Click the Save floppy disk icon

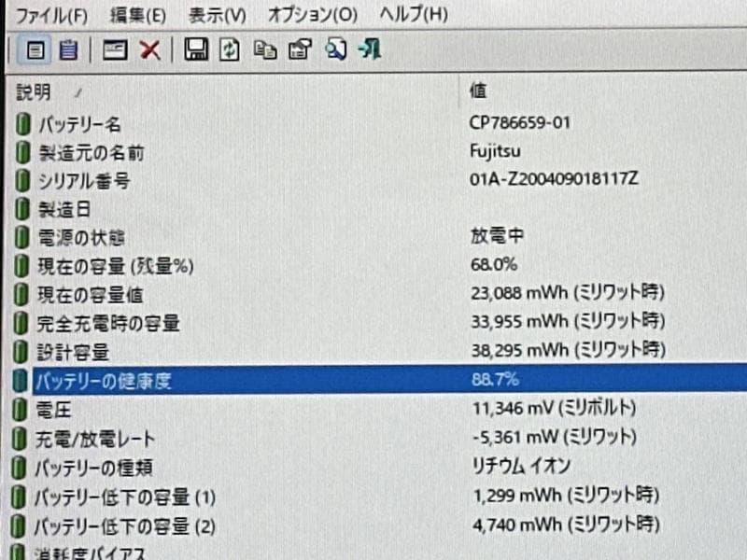(196, 50)
